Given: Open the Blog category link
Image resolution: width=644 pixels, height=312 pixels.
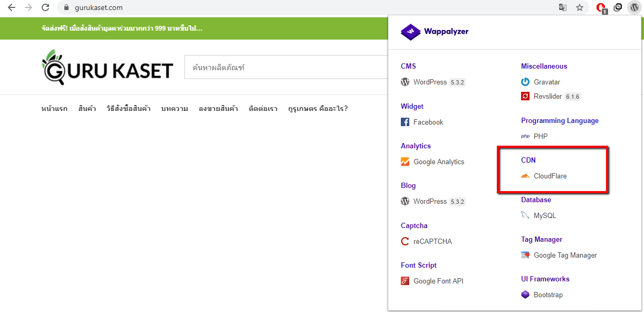Looking at the screenshot, I should (x=408, y=186).
